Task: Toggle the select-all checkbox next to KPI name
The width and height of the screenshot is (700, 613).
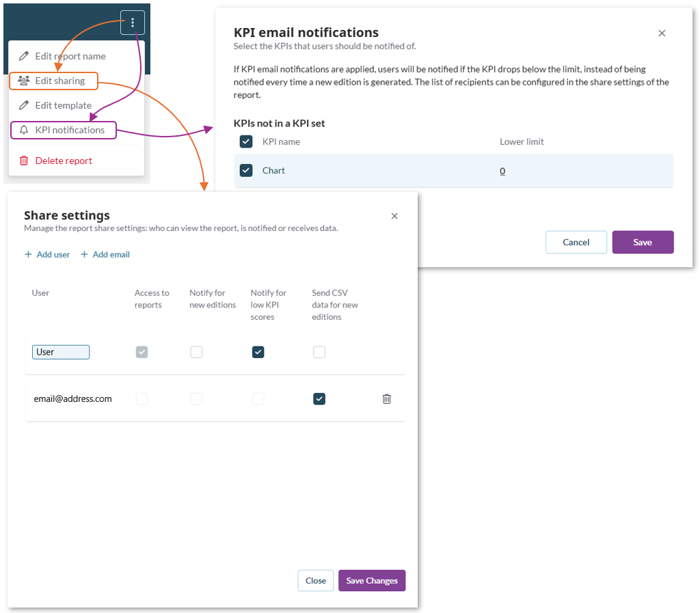Action: (246, 141)
